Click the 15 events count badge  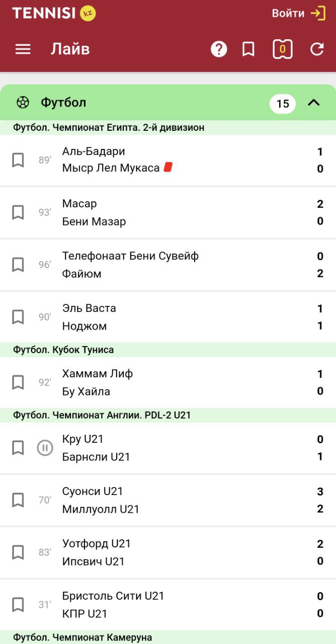coord(283,104)
